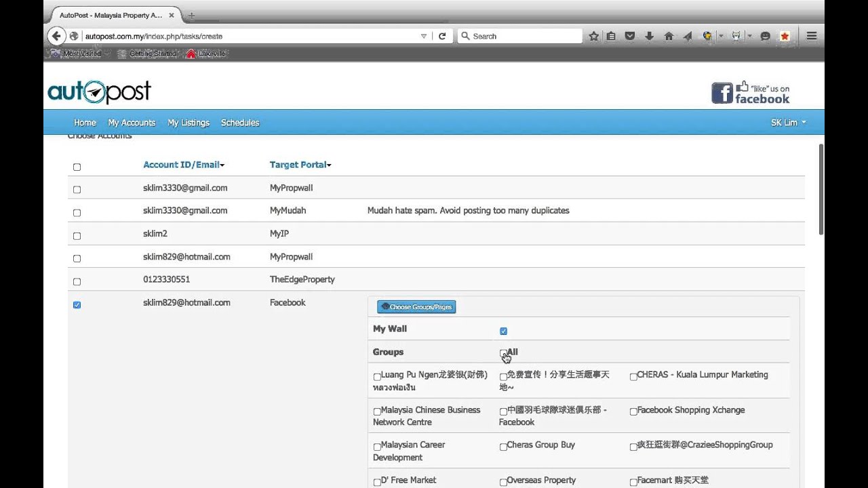Open the Lakeville bookmark
The width and height of the screenshot is (868, 488).
point(206,54)
